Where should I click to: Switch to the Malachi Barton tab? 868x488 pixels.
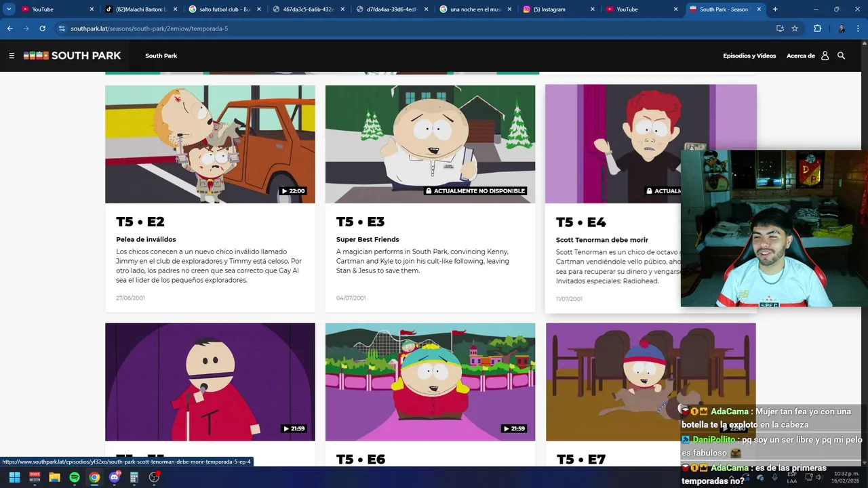[x=140, y=9]
